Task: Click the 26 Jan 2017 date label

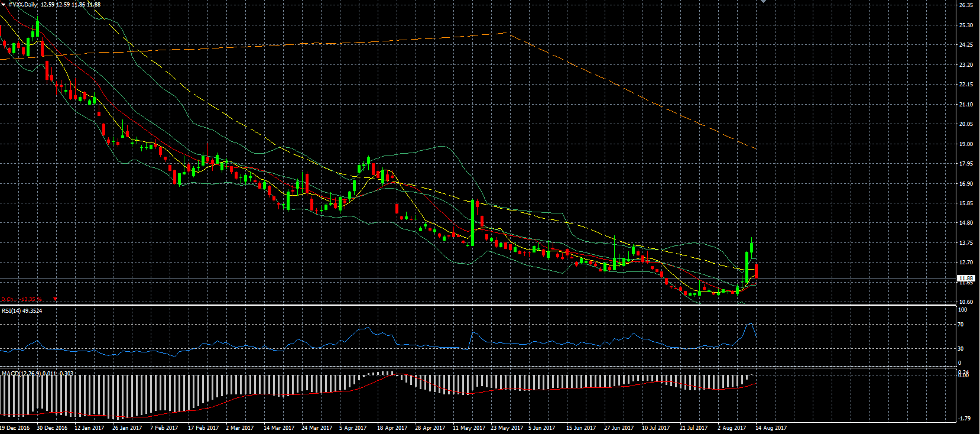Action: 127,427
